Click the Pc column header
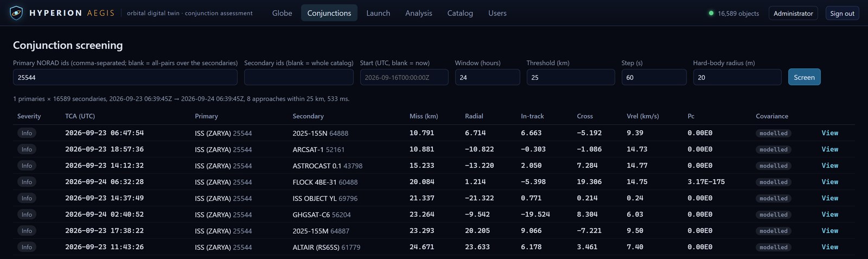The height and width of the screenshot is (259, 868). pos(691,116)
